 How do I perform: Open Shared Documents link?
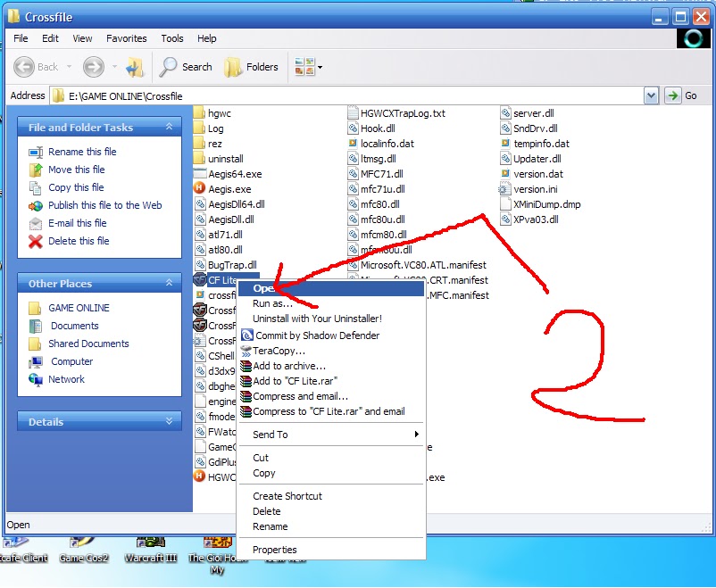click(88, 344)
